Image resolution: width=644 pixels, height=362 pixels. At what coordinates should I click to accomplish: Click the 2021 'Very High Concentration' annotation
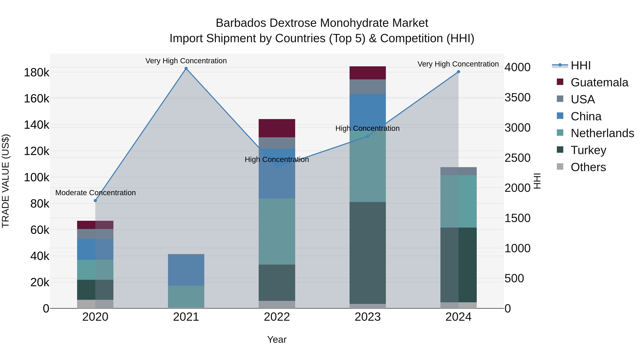pyautogui.click(x=186, y=61)
